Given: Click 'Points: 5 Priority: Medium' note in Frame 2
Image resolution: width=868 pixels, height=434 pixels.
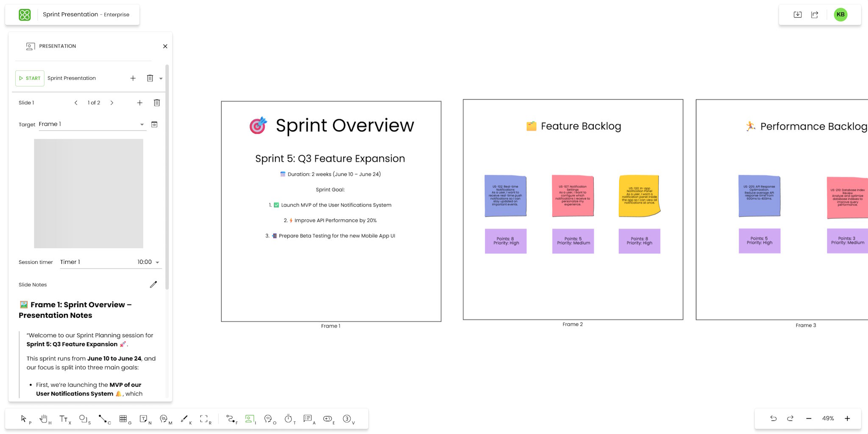Looking at the screenshot, I should tap(573, 241).
